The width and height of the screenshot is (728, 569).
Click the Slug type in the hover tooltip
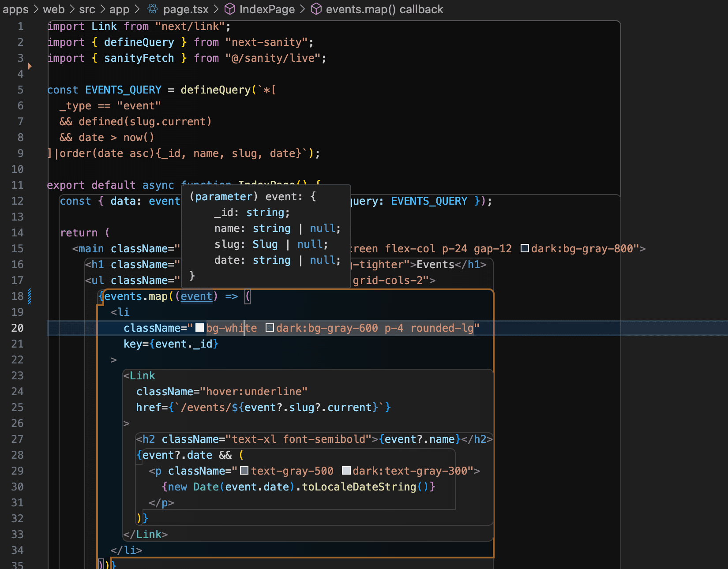[265, 244]
